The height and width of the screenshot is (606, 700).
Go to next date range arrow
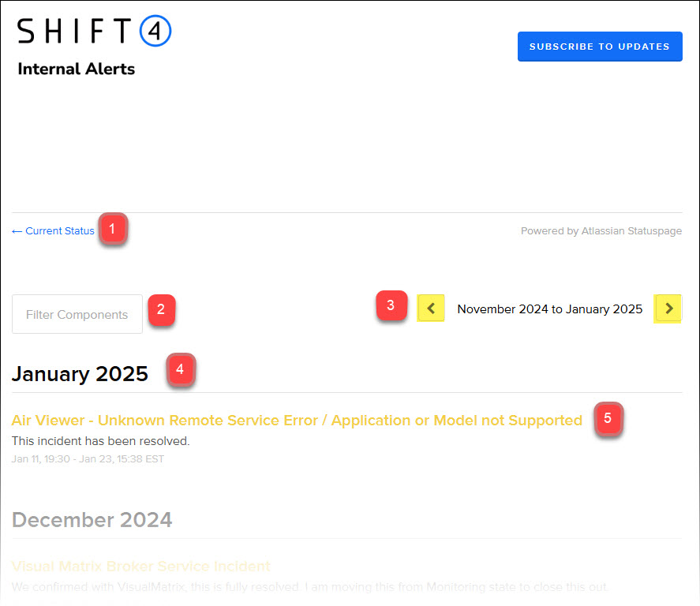pos(668,308)
